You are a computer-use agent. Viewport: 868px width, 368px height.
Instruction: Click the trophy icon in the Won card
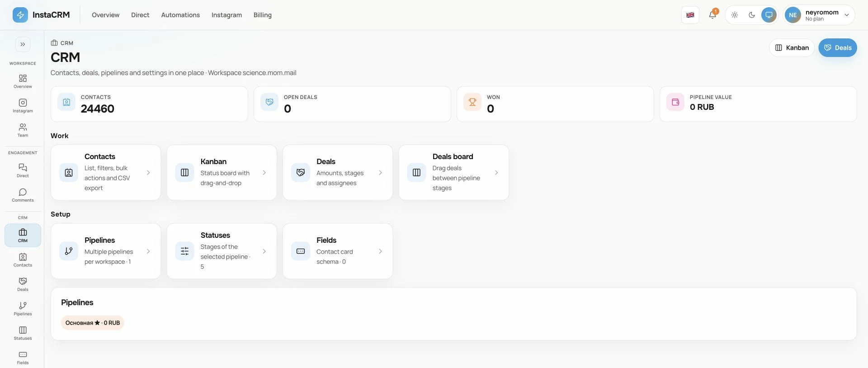click(x=472, y=102)
